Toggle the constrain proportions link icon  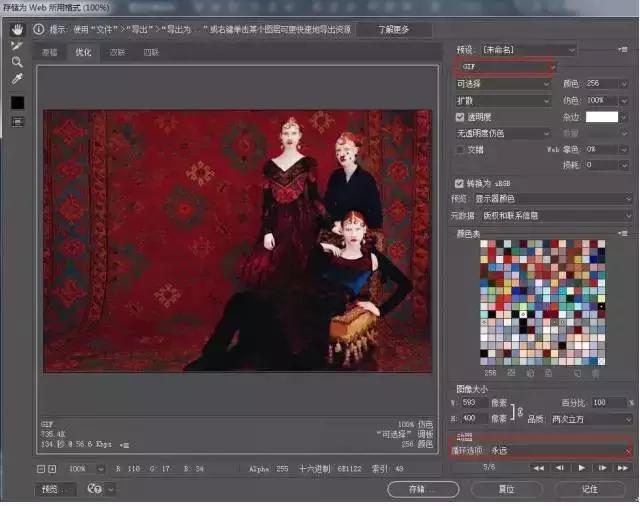coord(520,412)
